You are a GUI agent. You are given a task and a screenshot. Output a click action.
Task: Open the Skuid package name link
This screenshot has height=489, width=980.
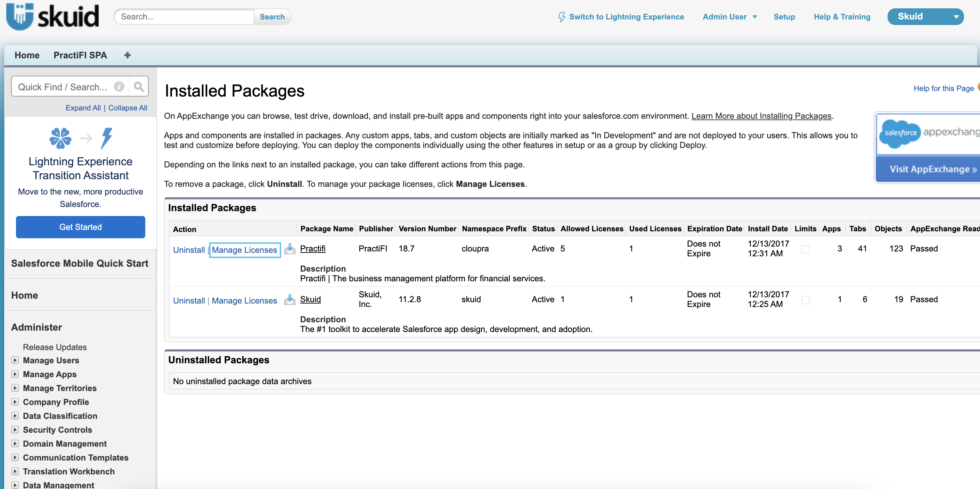tap(310, 299)
